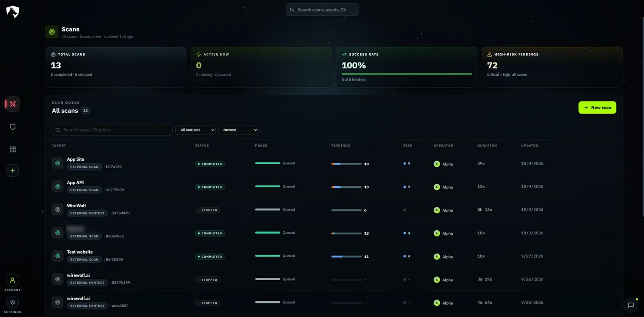Click the findings count 18
This screenshot has width=644, height=317.
[367, 233]
